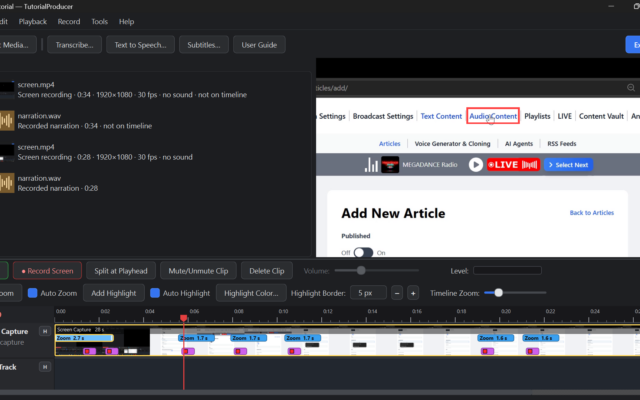640x400 pixels.
Task: Open the LIVE tab next to Playlists
Action: (564, 116)
